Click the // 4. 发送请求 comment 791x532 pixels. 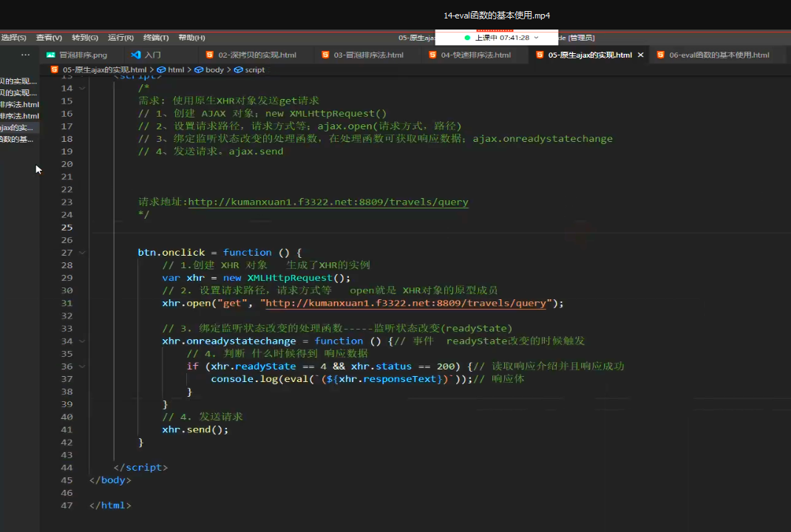(203, 417)
